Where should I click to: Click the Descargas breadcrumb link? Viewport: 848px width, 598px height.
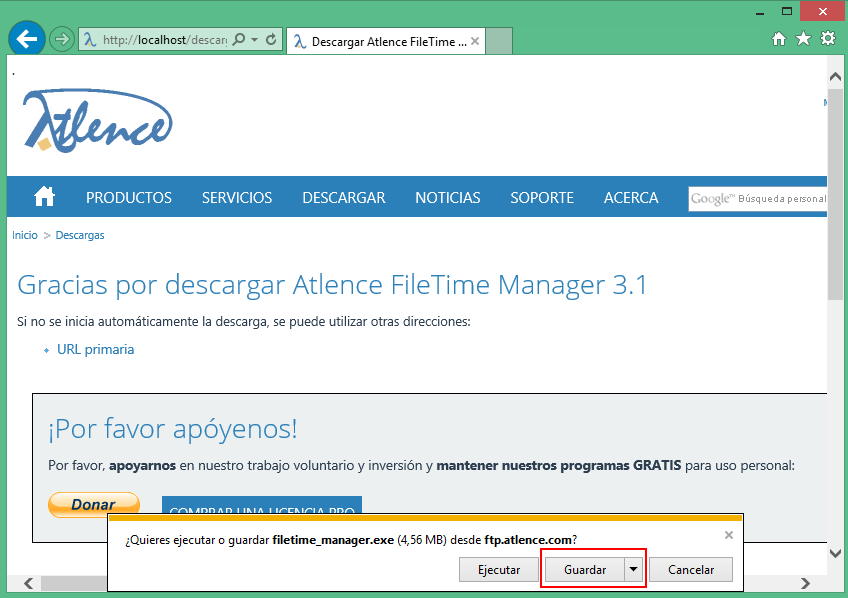80,235
